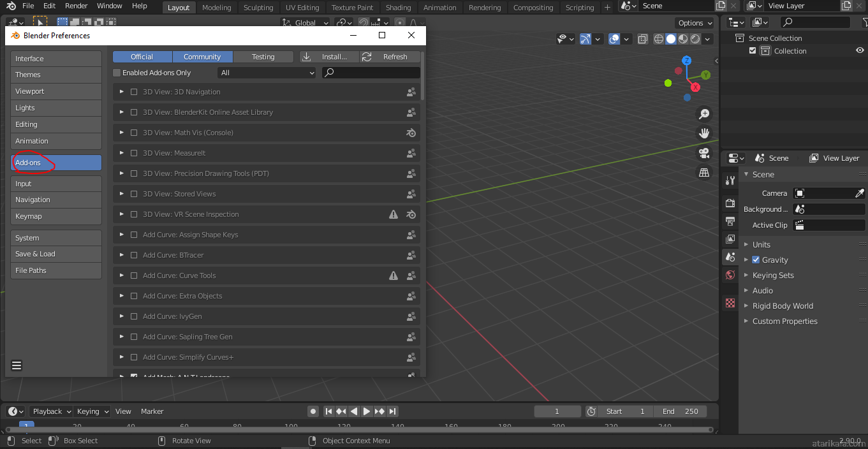Open the Keymap preferences section
This screenshot has height=449, width=868.
[56, 216]
